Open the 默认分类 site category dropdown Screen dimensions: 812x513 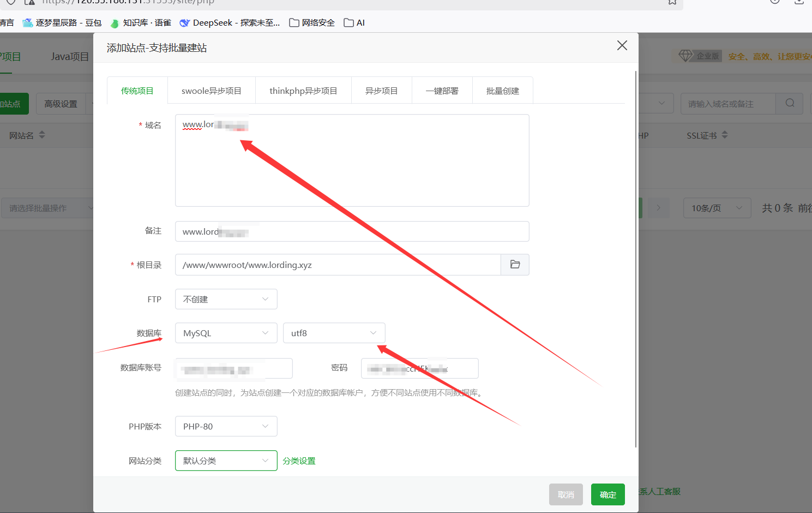click(226, 461)
